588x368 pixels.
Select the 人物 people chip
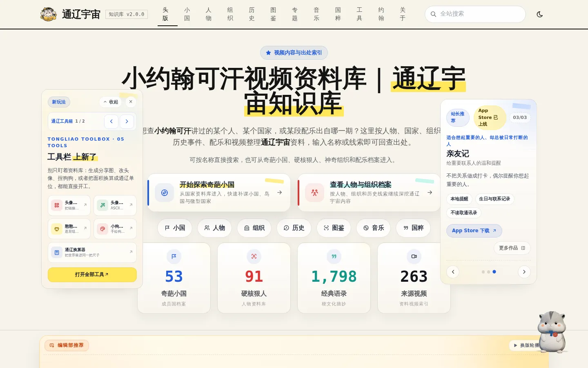(215, 228)
